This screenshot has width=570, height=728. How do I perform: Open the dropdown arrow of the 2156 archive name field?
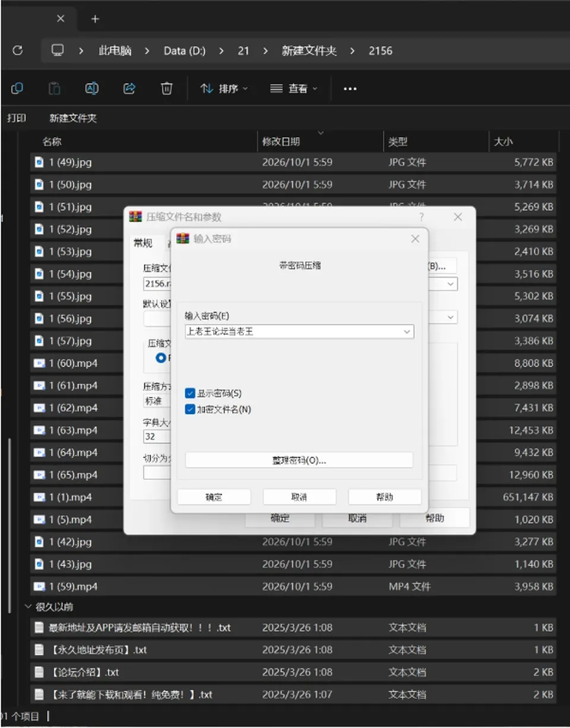click(452, 284)
